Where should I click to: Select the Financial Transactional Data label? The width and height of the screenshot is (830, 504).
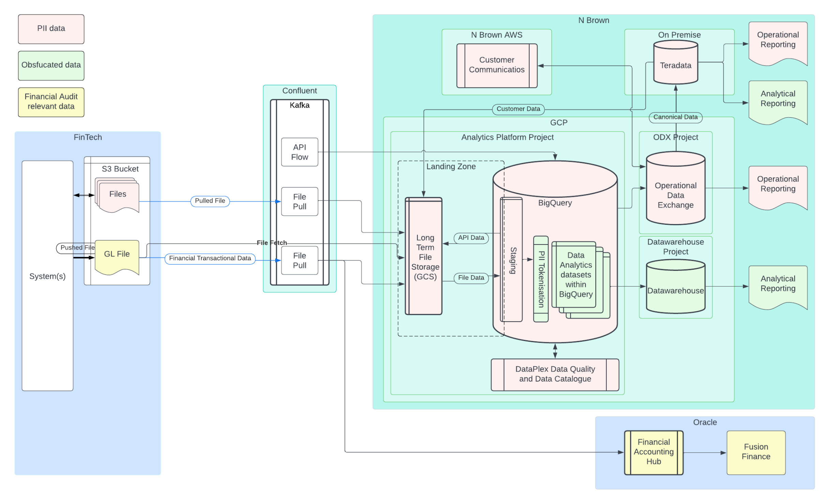click(x=210, y=258)
